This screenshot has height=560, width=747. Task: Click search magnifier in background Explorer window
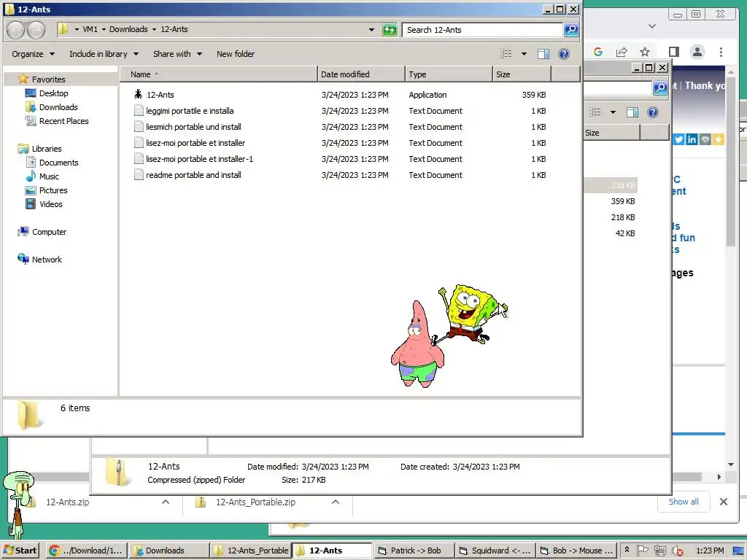click(x=659, y=87)
